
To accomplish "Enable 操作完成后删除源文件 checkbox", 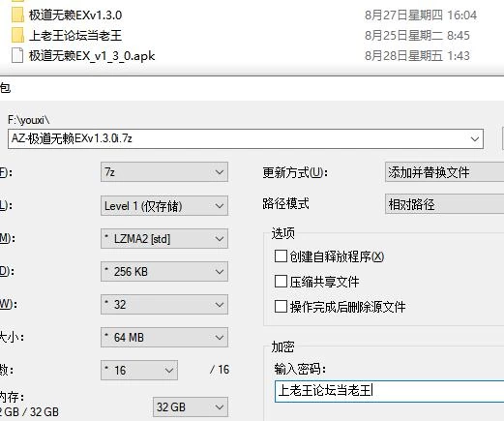I will [281, 306].
